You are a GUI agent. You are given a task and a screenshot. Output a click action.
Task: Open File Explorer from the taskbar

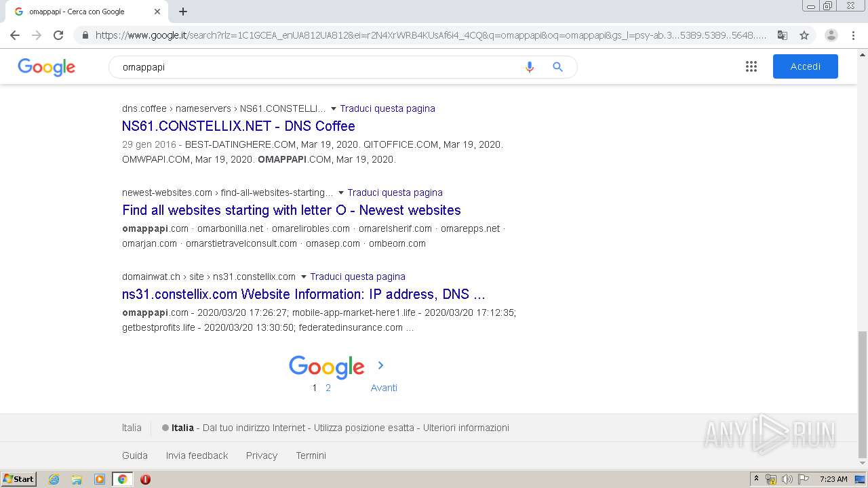pos(77,479)
